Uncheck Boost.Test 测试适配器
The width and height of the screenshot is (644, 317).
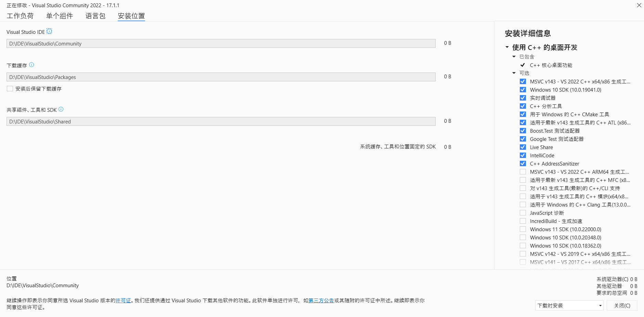(x=523, y=131)
